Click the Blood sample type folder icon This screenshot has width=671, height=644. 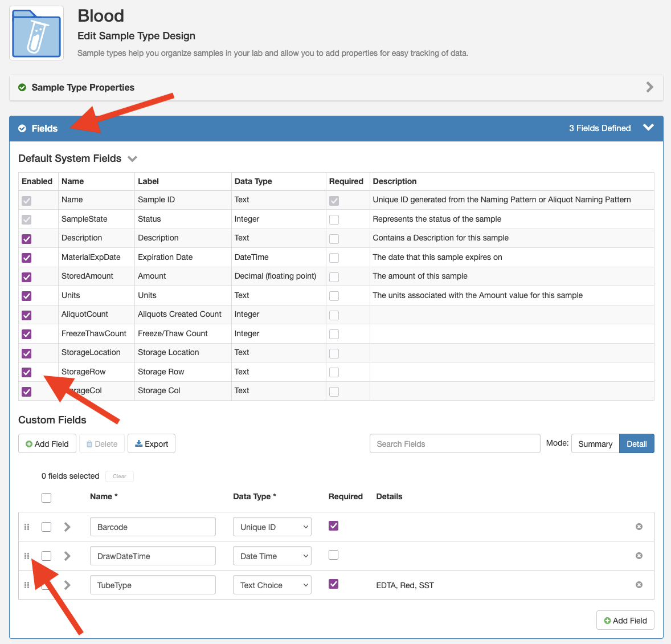(x=36, y=33)
